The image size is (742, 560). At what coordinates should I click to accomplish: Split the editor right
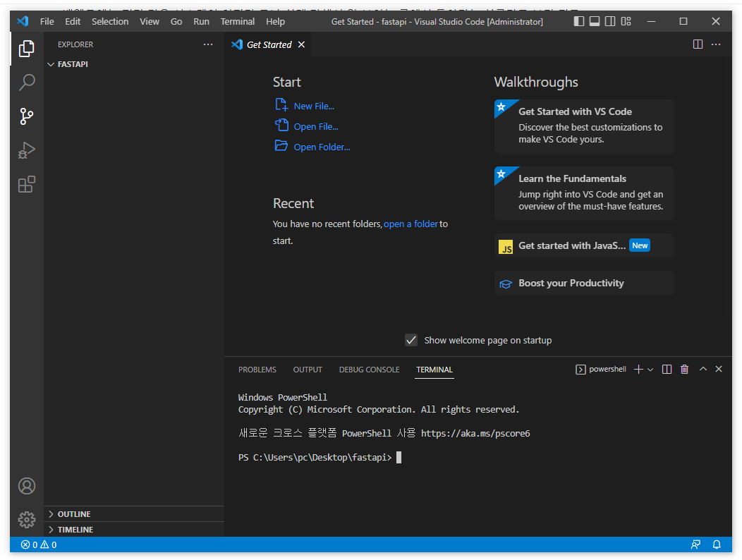tap(698, 44)
